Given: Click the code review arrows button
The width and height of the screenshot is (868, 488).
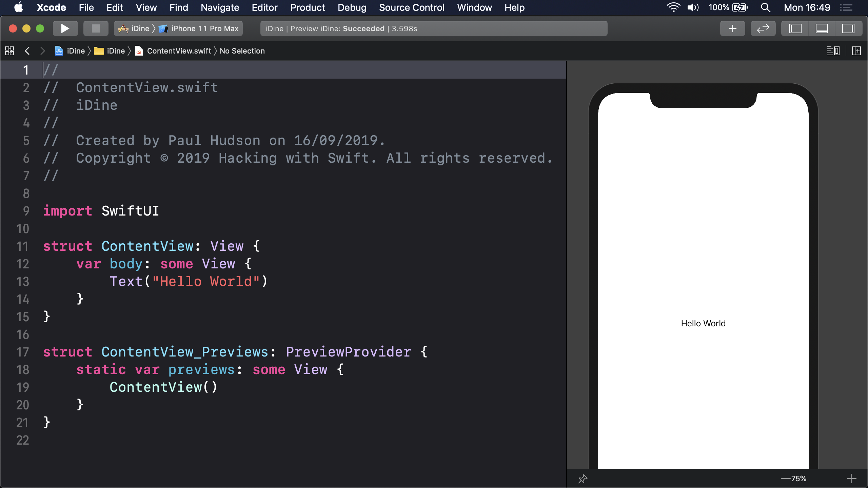Looking at the screenshot, I should click(763, 28).
